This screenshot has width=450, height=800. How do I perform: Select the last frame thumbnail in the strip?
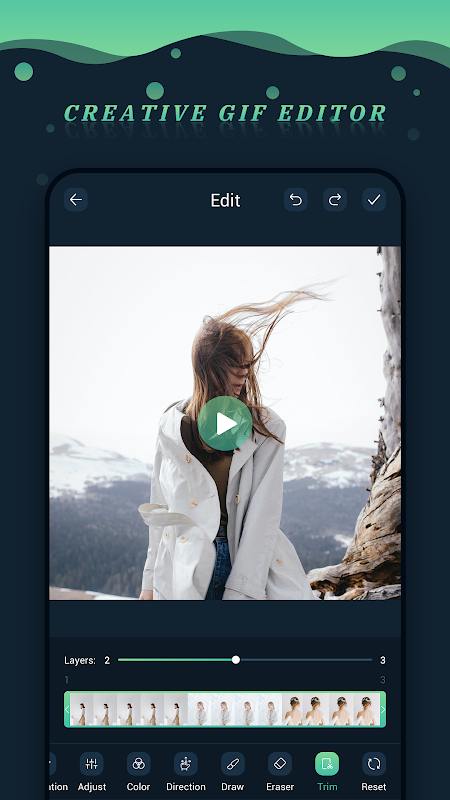[367, 709]
